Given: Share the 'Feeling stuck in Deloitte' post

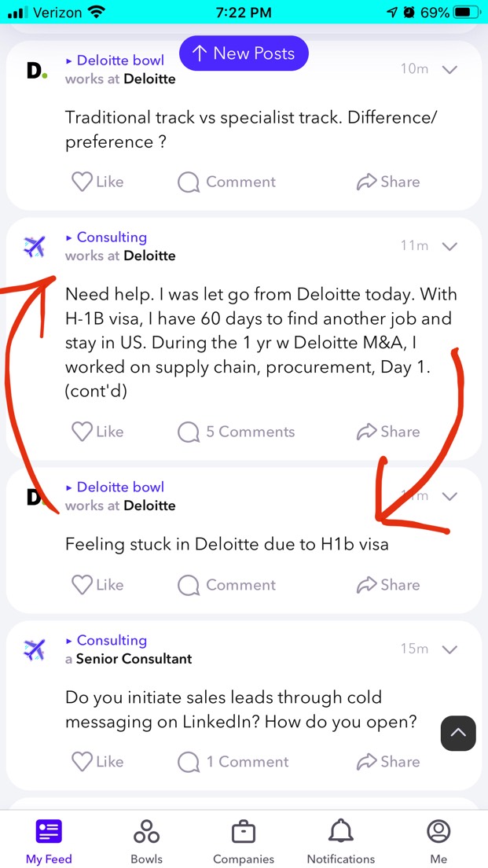Looking at the screenshot, I should click(388, 585).
